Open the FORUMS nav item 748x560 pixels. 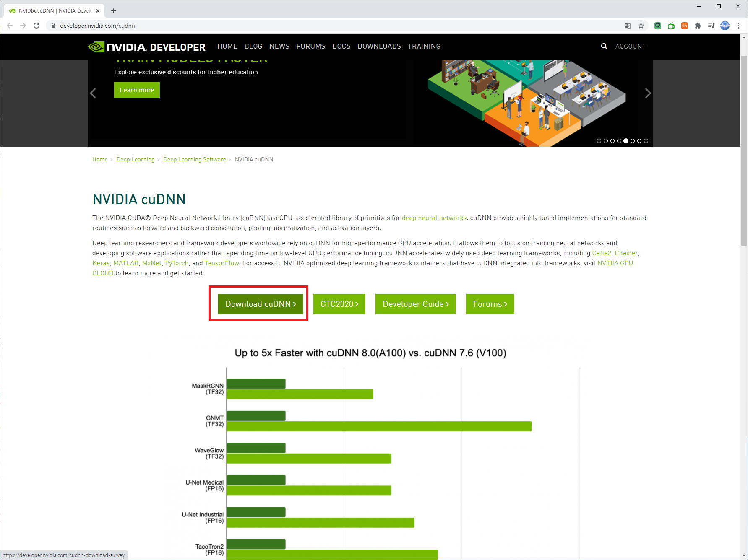point(311,46)
